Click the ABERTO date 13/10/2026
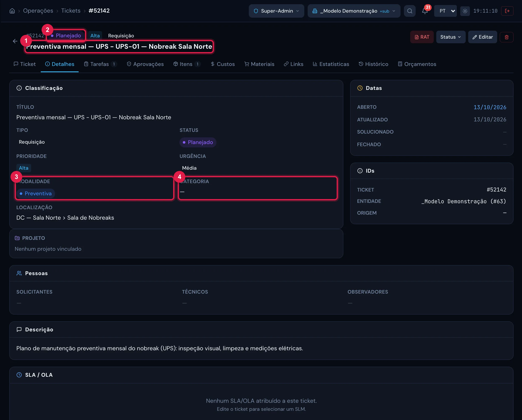Image resolution: width=522 pixels, height=420 pixels. [x=490, y=107]
